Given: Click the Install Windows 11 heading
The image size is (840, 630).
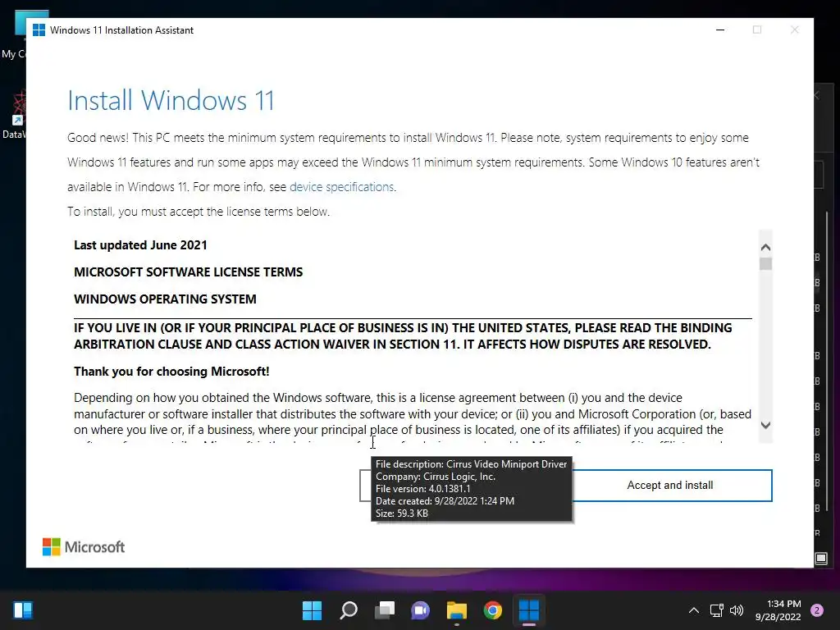Looking at the screenshot, I should [171, 100].
